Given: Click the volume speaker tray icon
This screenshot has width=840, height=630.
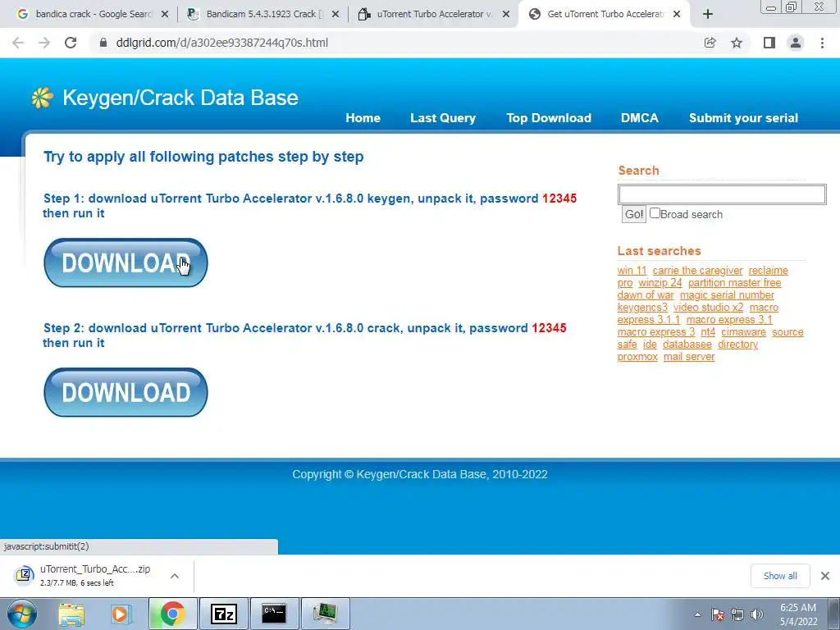Looking at the screenshot, I should coord(756,614).
